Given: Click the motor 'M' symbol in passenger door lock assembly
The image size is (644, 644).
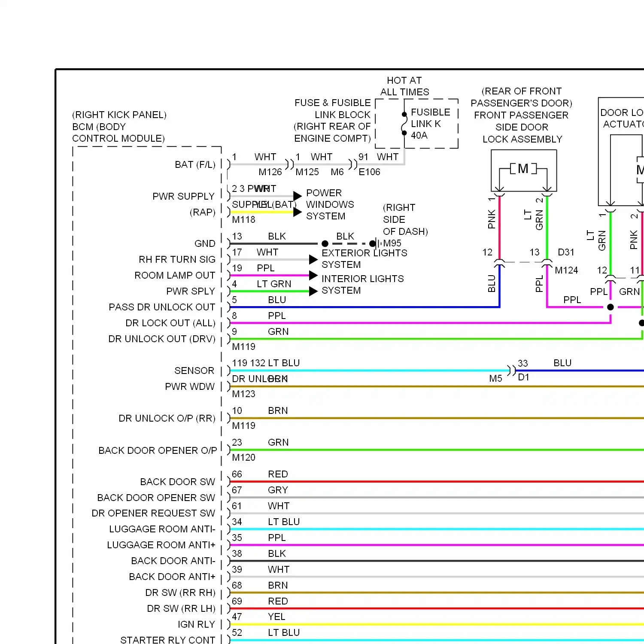Looking at the screenshot, I should click(523, 169).
